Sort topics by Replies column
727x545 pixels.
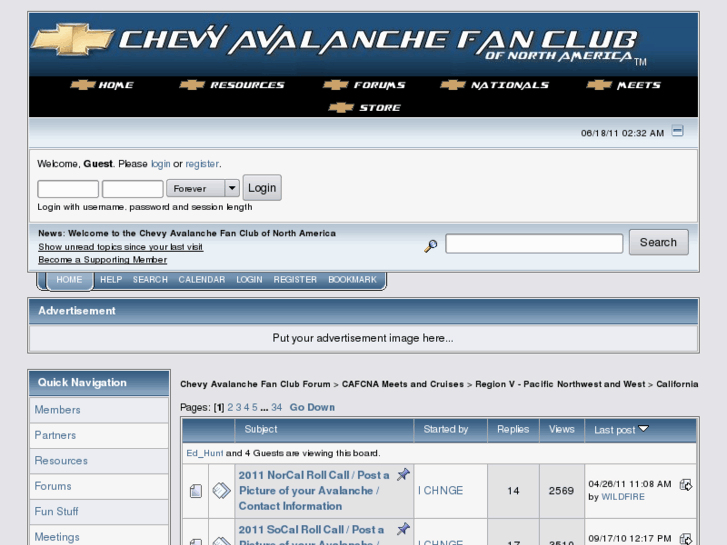pos(513,429)
